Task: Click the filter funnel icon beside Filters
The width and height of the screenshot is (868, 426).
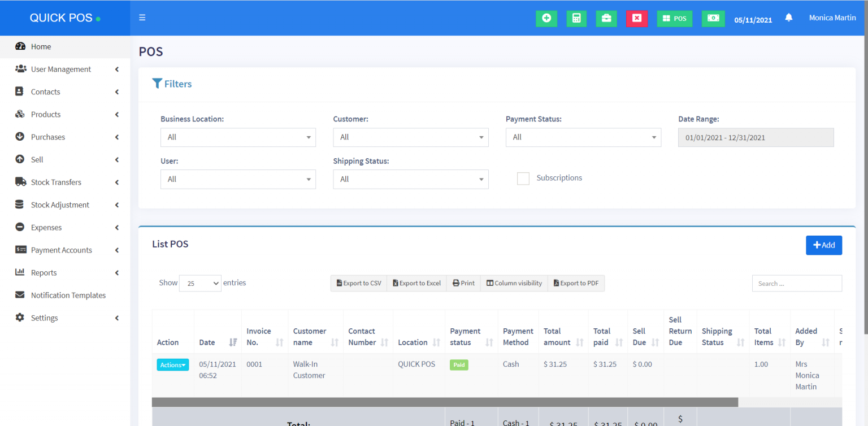Action: tap(158, 83)
